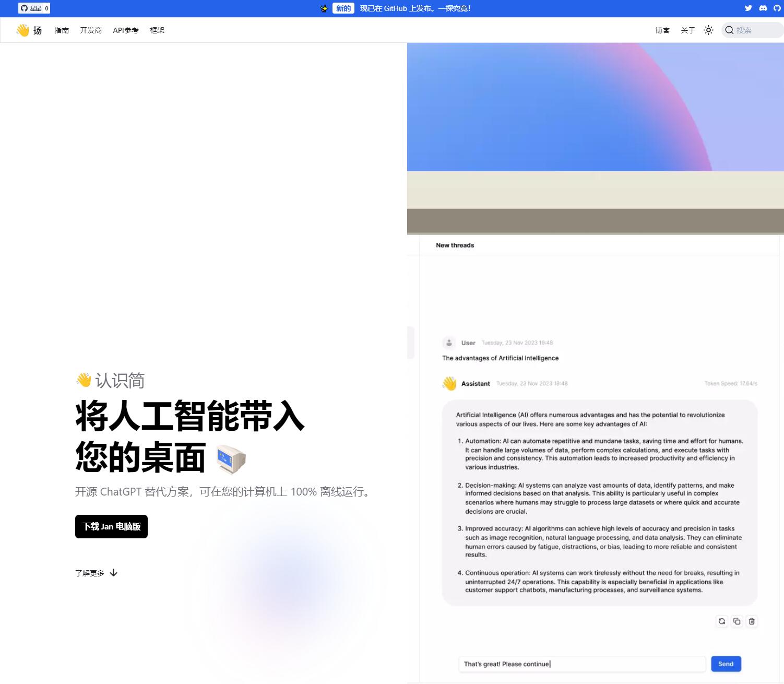Open the Discord icon link
The image size is (784, 684).
(763, 8)
